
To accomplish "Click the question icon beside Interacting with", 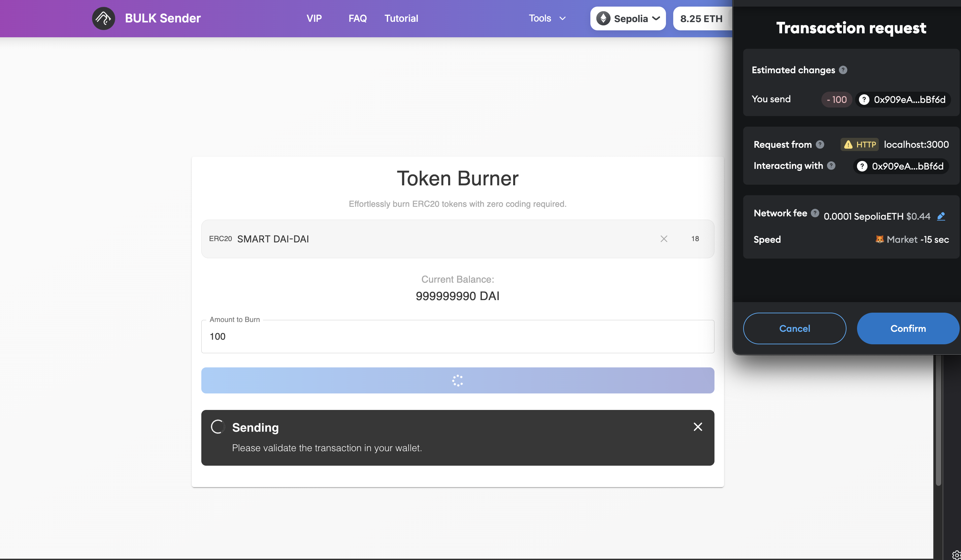I will click(831, 166).
